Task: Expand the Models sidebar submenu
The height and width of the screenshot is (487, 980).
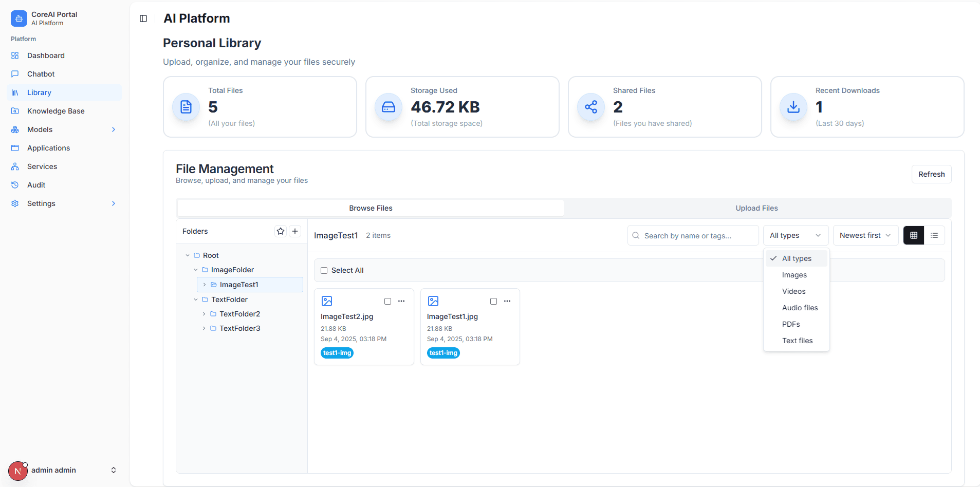Action: point(114,129)
